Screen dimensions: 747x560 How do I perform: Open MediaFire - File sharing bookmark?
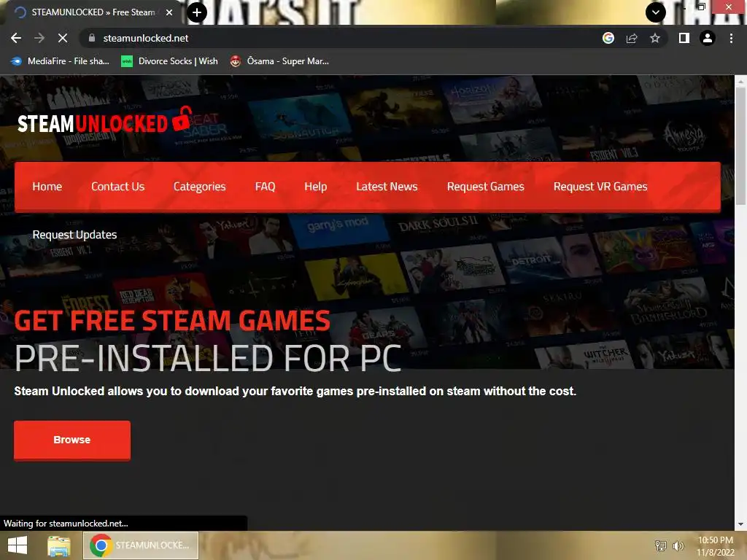[x=60, y=61]
